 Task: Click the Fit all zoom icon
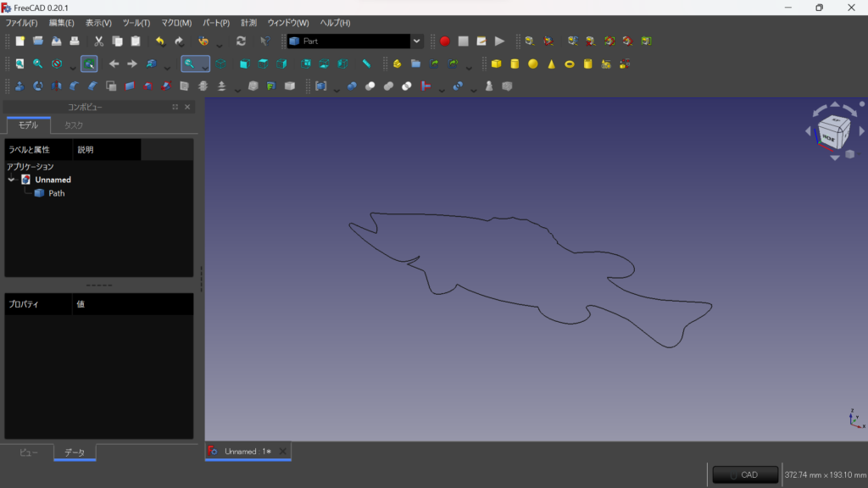19,64
